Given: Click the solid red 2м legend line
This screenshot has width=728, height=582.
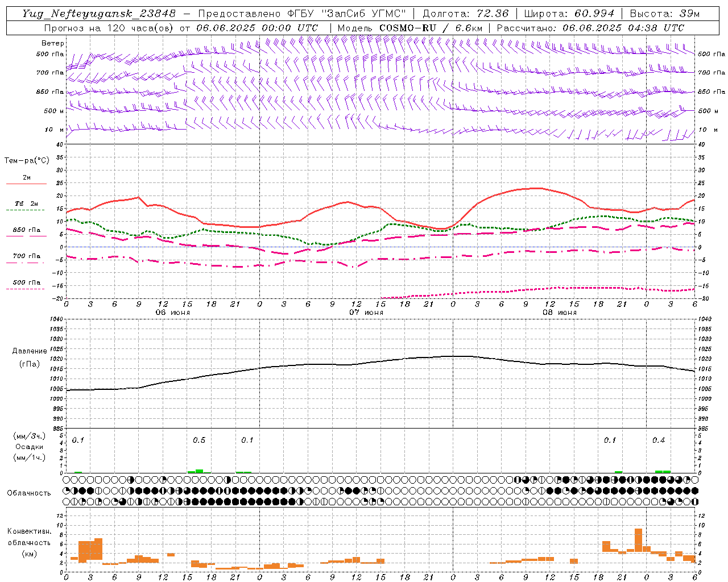Looking at the screenshot, I should click(26, 184).
